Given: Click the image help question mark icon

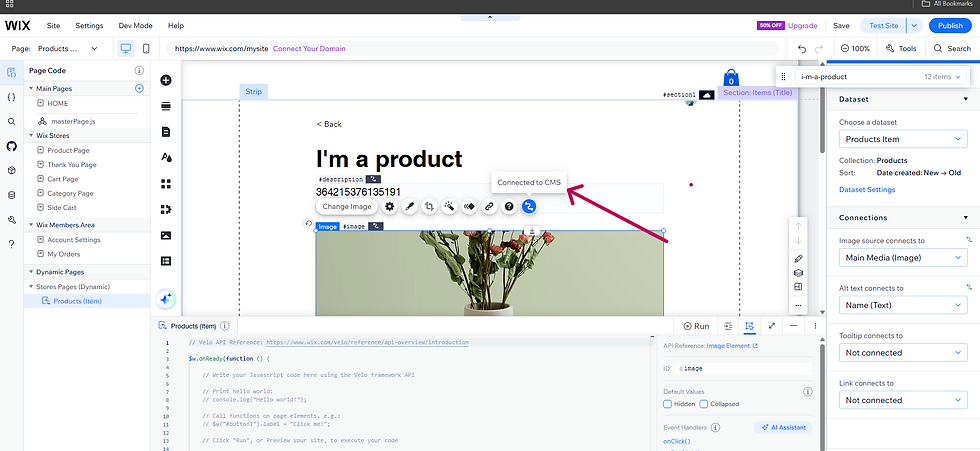Looking at the screenshot, I should click(509, 206).
